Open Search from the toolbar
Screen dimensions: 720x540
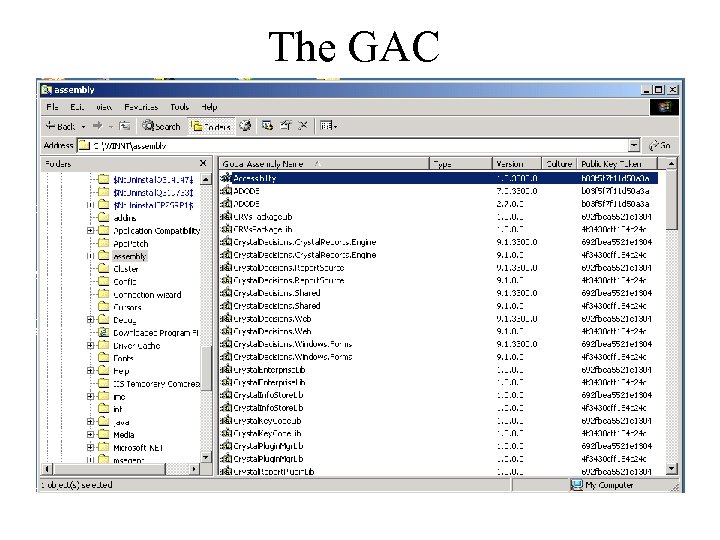click(x=161, y=126)
